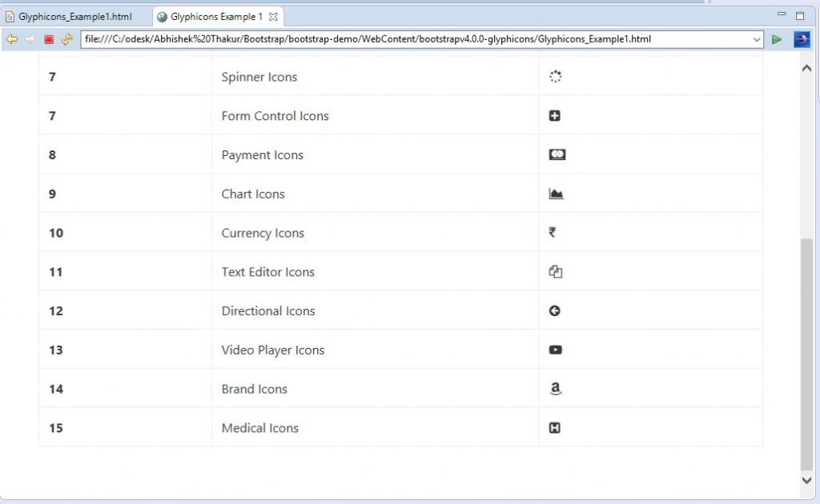Select the copy glyph in Text Editor Icons row
Screen dimensions: 820x504
pos(556,271)
